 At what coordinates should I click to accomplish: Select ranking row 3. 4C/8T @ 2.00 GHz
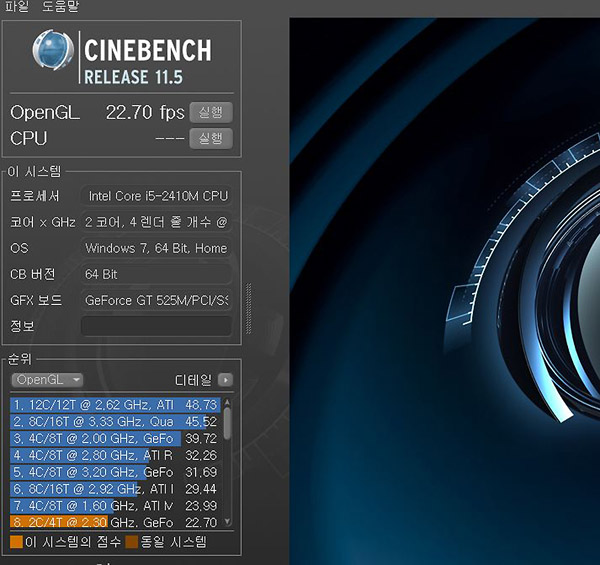[x=116, y=438]
